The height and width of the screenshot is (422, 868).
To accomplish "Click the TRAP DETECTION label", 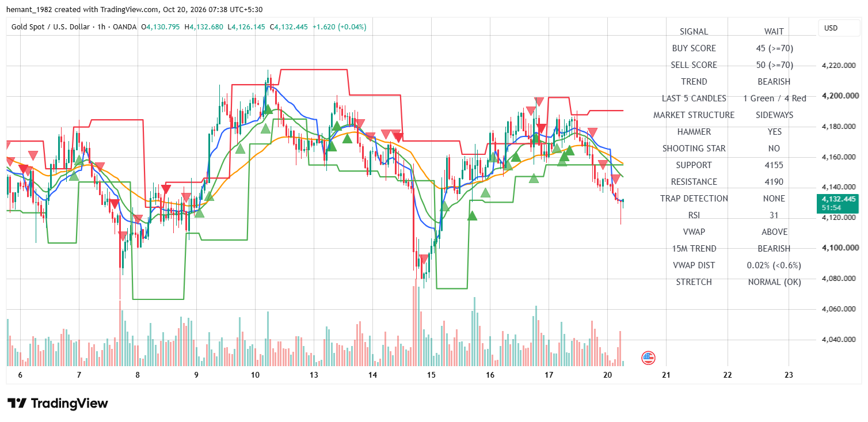I will 694,199.
